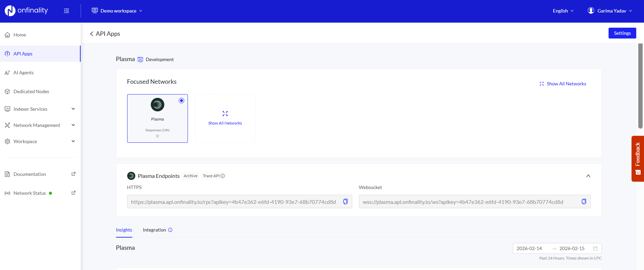The width and height of the screenshot is (644, 270).
Task: Switch to the Insights tab
Action: 124,230
